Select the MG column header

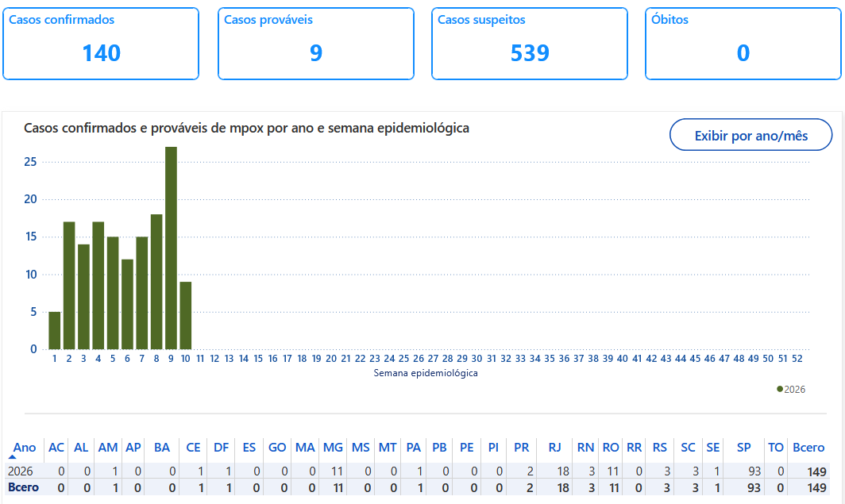[x=333, y=448]
